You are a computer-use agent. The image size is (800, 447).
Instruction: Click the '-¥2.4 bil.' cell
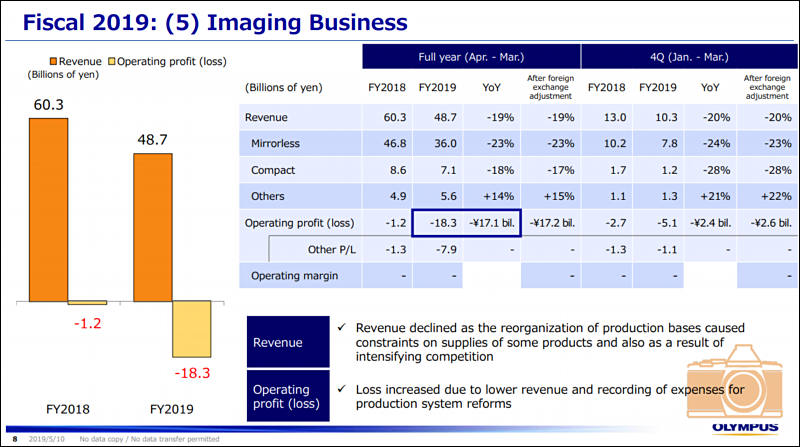711,223
